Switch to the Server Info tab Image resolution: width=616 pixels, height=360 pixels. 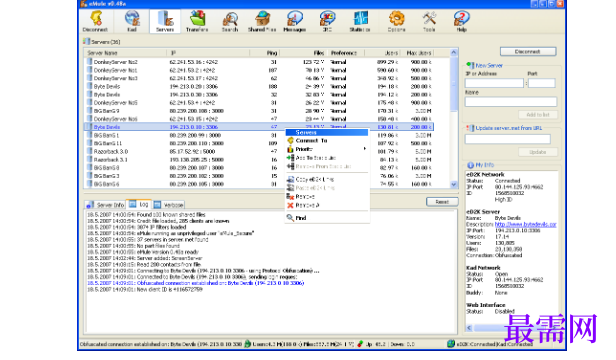tap(105, 205)
